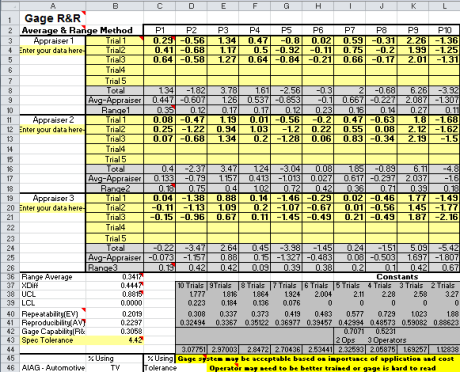460x372 pixels.
Task: Click Appraiser 3 Trial3 P10 value -2.16
Action: point(444,217)
